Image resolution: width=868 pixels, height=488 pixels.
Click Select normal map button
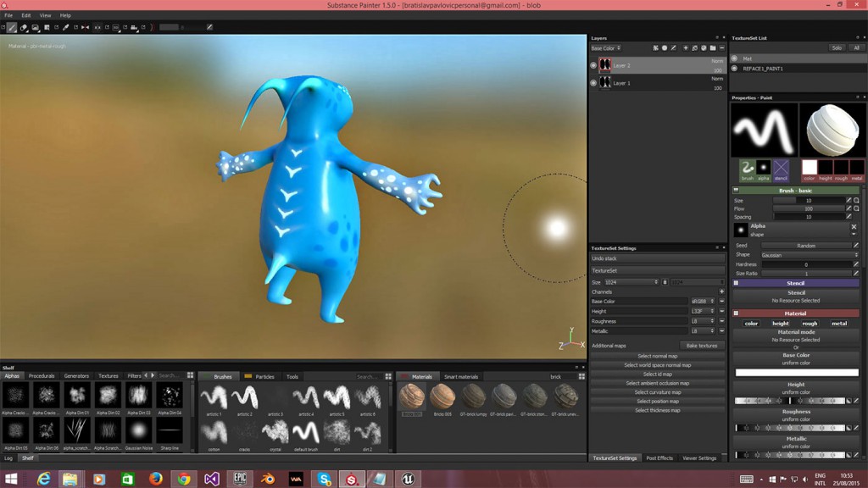(658, 357)
